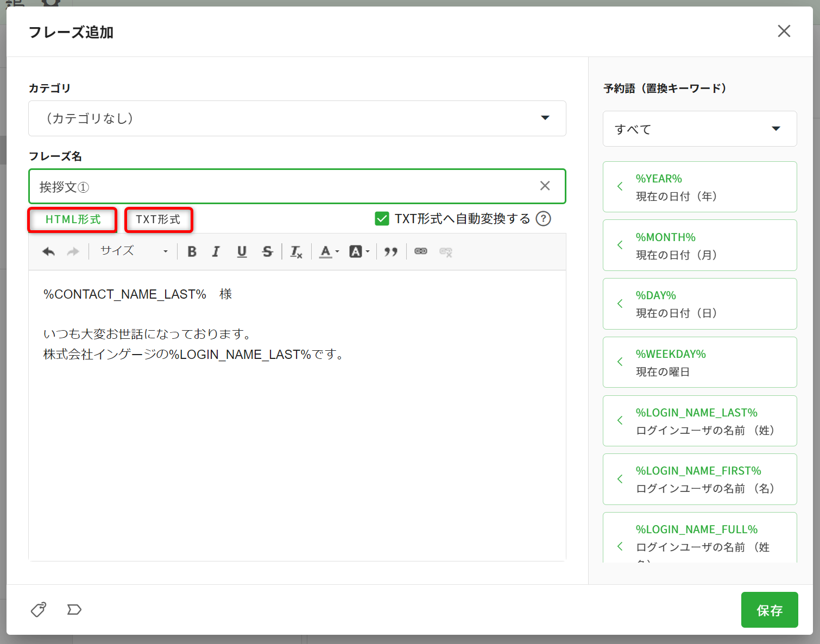Click the undo arrow in editor toolbar
820x644 pixels.
(x=48, y=251)
